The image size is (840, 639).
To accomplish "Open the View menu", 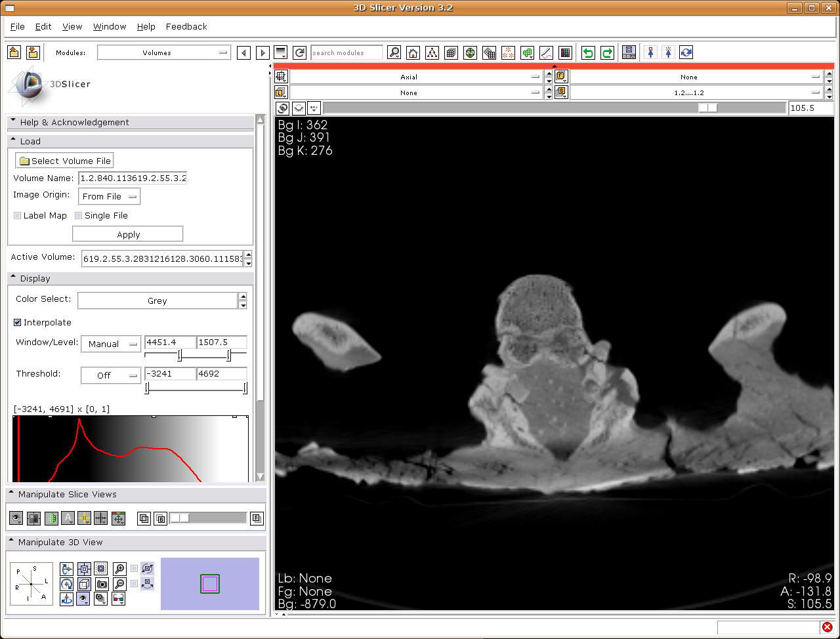I will click(72, 26).
